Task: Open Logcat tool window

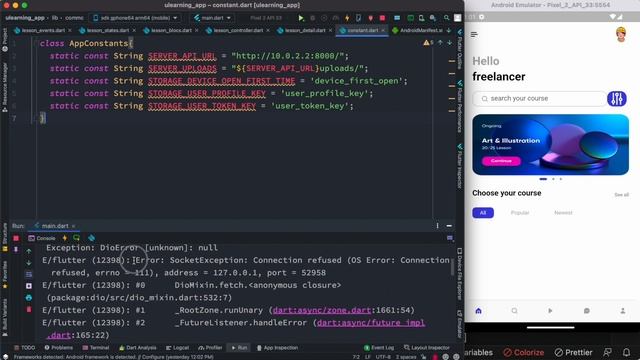Action: [x=178, y=348]
